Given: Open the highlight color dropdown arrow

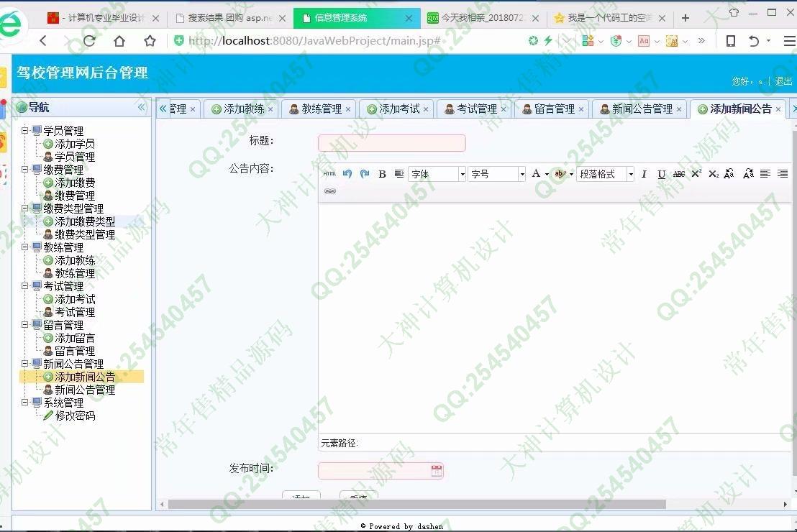Looking at the screenshot, I should click(571, 174).
